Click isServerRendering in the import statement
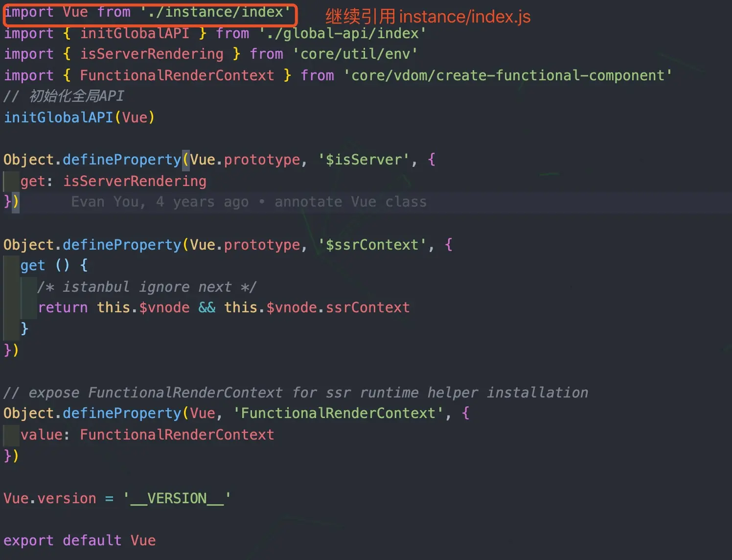This screenshot has height=560, width=732. pos(152,54)
